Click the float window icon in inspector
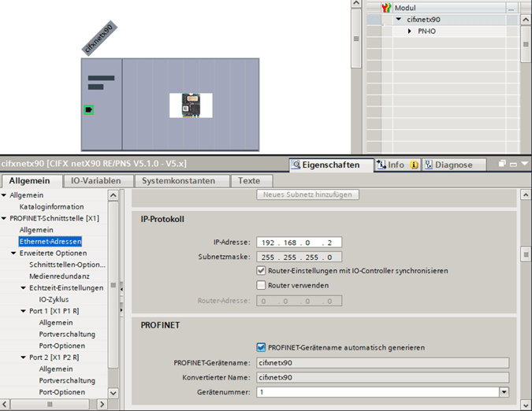This screenshot has height=411, width=532. [502, 164]
